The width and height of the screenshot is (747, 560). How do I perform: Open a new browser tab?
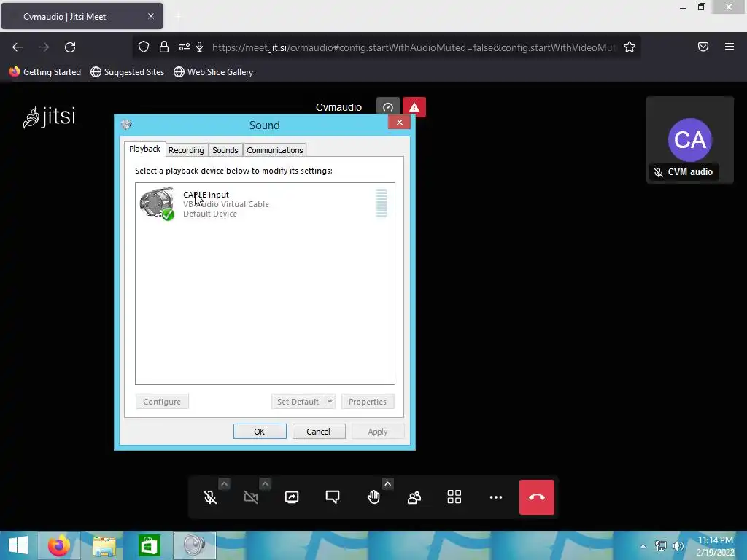point(178,16)
